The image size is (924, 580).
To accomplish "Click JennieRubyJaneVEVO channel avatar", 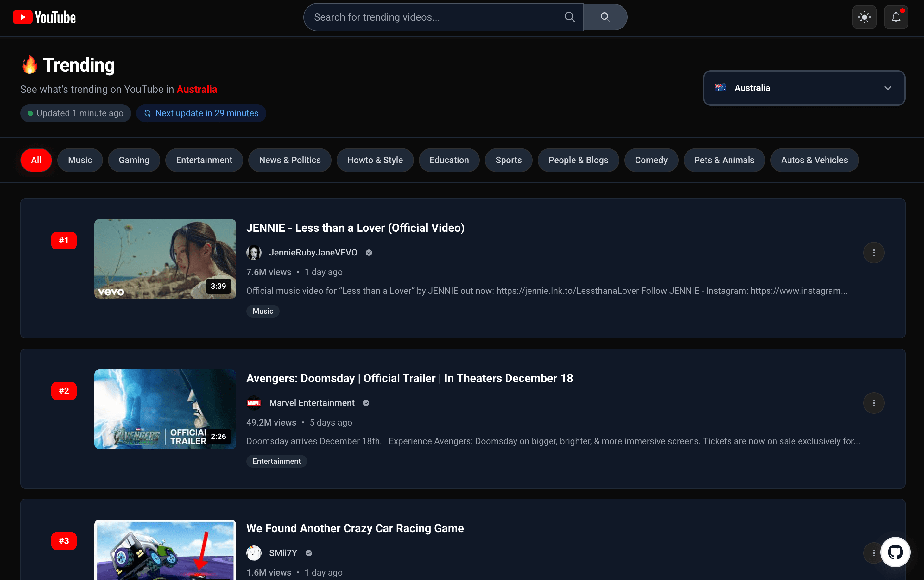I will pos(254,252).
